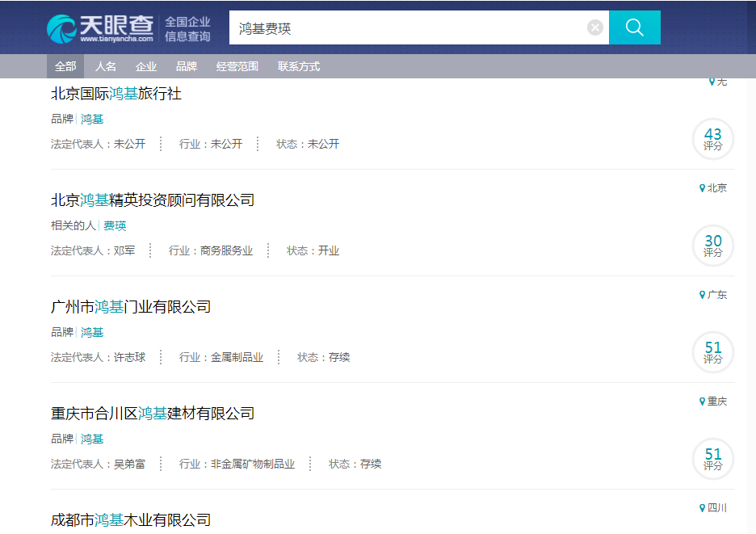Click the score 43 rating badge

pos(712,139)
